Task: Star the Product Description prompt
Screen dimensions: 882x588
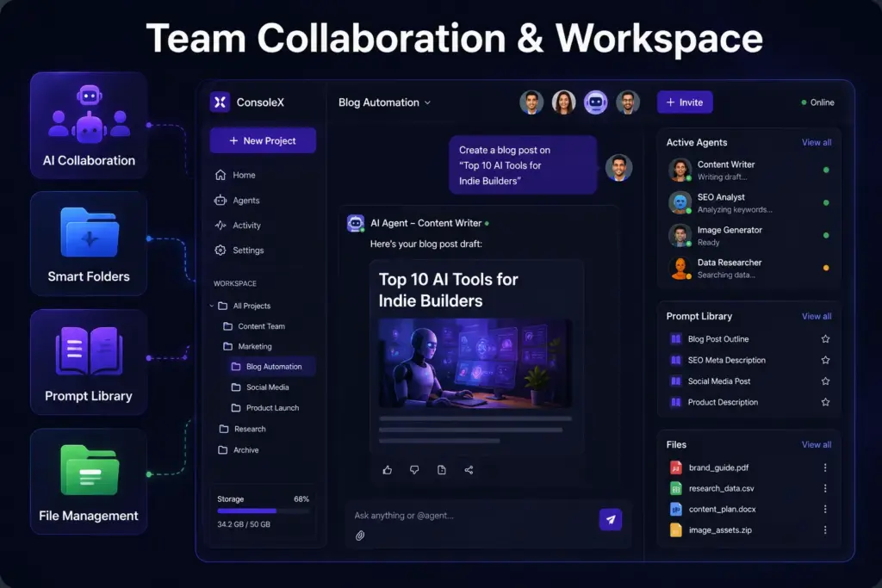Action: [825, 402]
